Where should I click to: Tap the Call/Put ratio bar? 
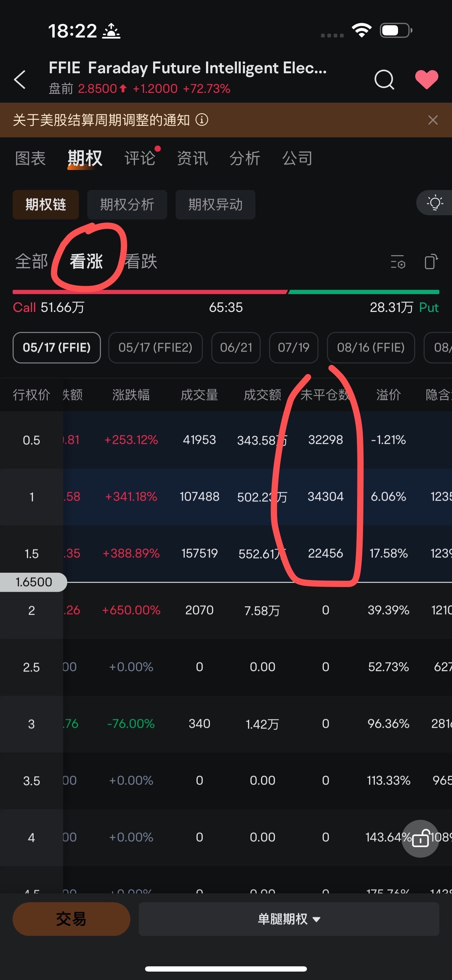(226, 292)
